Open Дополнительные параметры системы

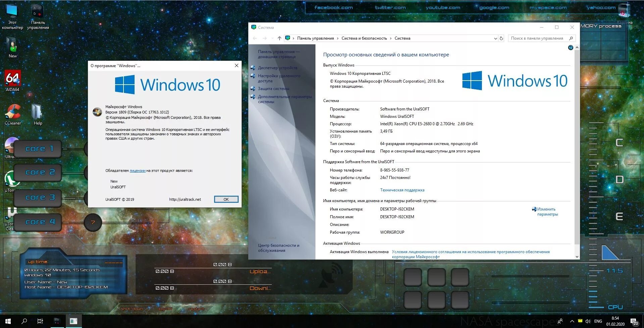(285, 99)
